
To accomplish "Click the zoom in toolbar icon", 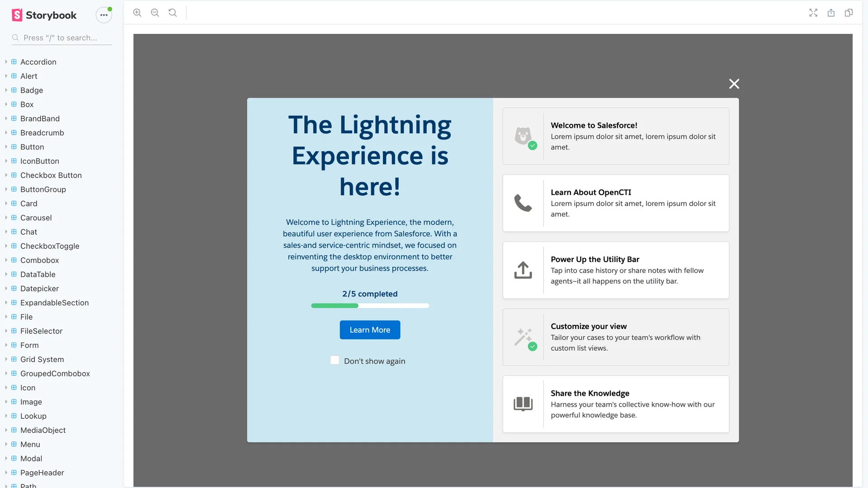I will [x=137, y=13].
